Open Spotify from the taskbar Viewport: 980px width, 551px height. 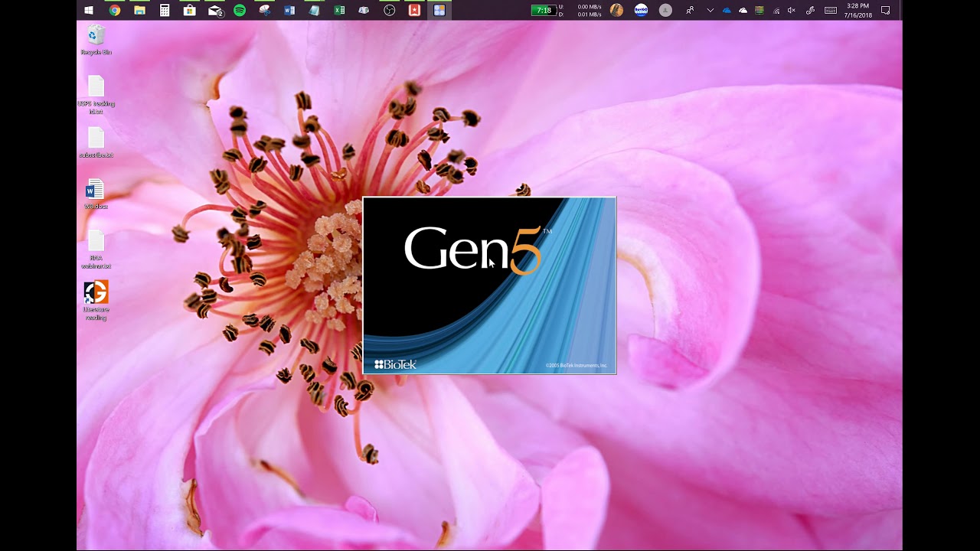coord(240,10)
